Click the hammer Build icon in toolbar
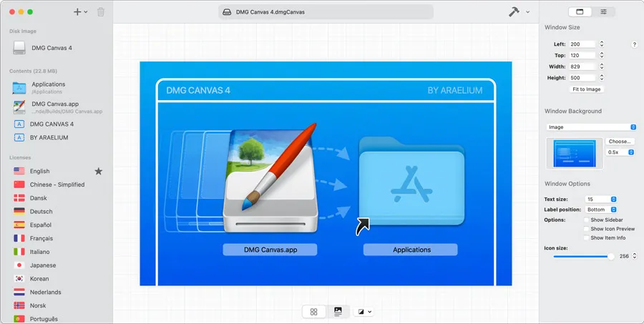This screenshot has height=324, width=644. (514, 12)
